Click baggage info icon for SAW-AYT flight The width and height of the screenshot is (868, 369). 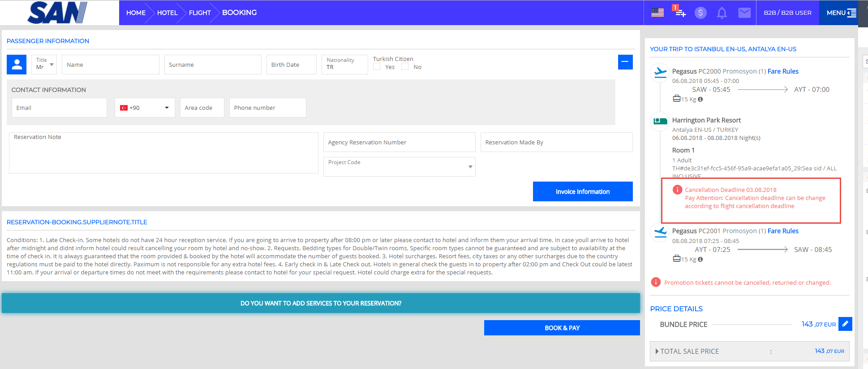700,100
